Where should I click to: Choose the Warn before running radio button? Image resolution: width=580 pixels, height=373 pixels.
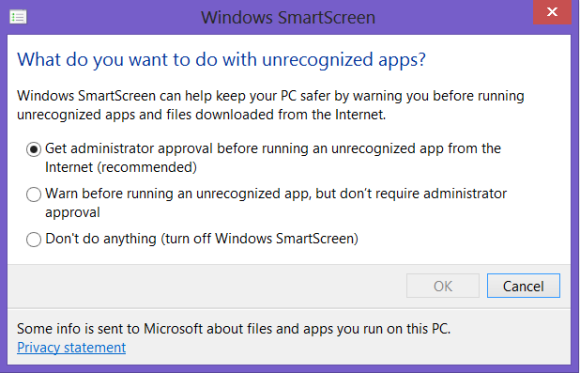tap(34, 194)
